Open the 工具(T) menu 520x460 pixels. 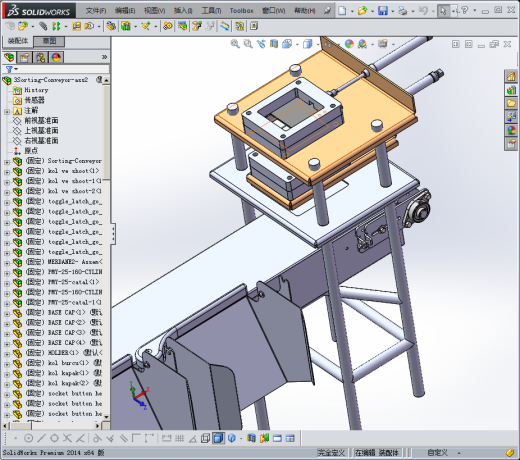pyautogui.click(x=211, y=11)
